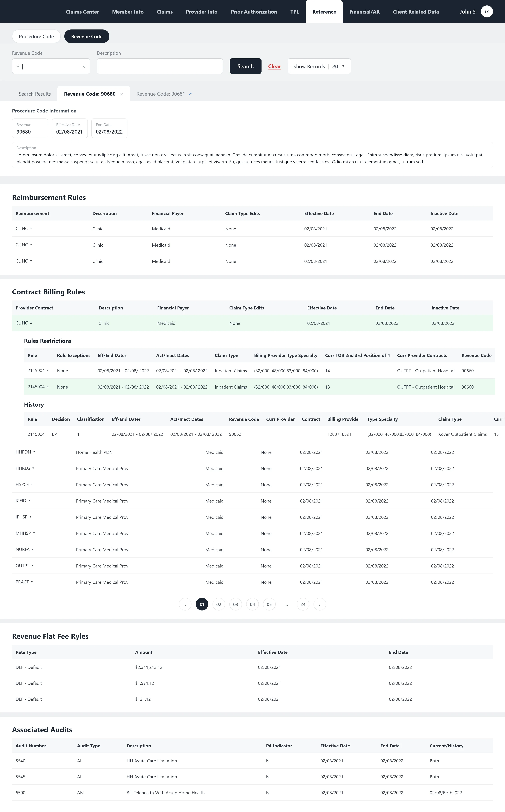This screenshot has height=812, width=505.
Task: Open Client Related Data menu
Action: [x=416, y=12]
